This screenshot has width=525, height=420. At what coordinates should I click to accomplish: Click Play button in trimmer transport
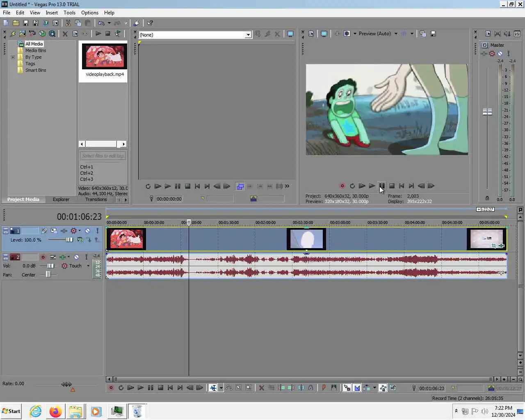(167, 186)
